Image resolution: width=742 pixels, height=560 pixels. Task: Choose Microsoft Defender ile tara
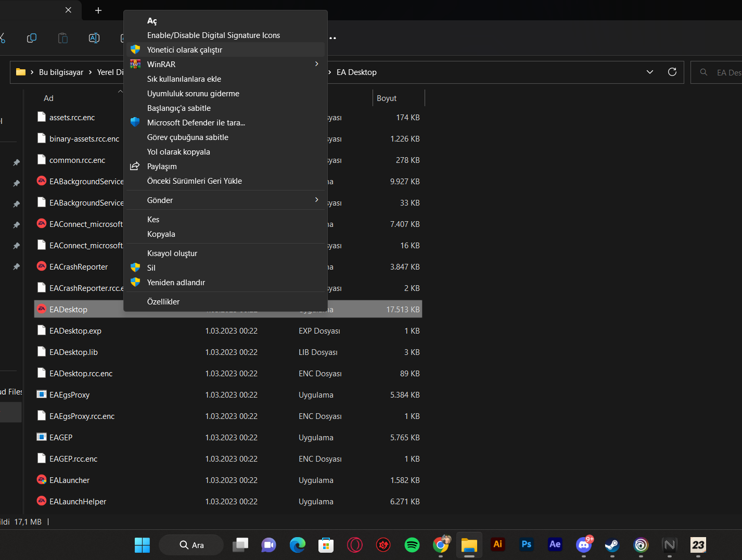[x=225, y=123]
